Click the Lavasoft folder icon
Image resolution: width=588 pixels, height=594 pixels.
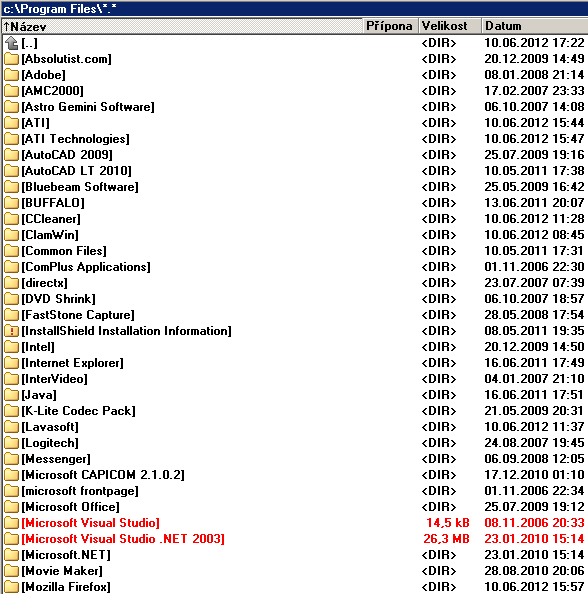tap(12, 427)
